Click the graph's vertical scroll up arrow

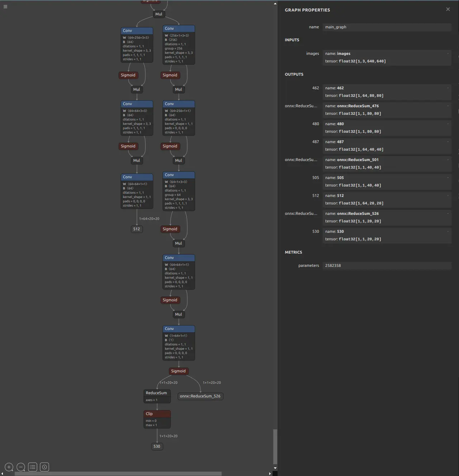[275, 4]
